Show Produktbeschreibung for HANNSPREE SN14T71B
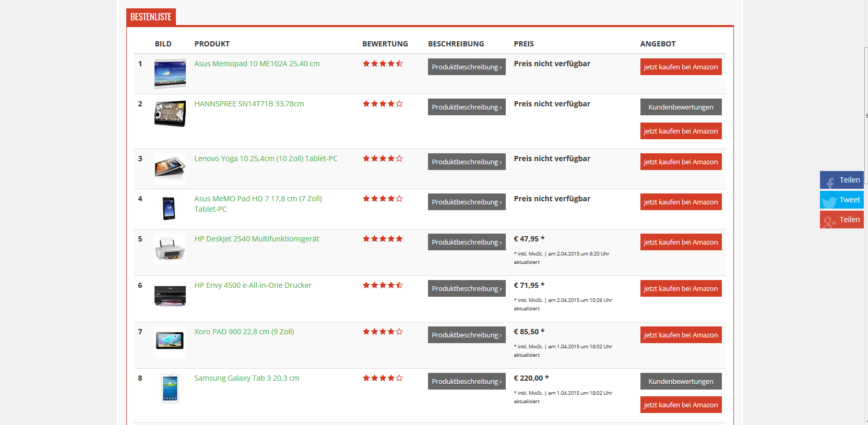The image size is (868, 425). coord(467,107)
